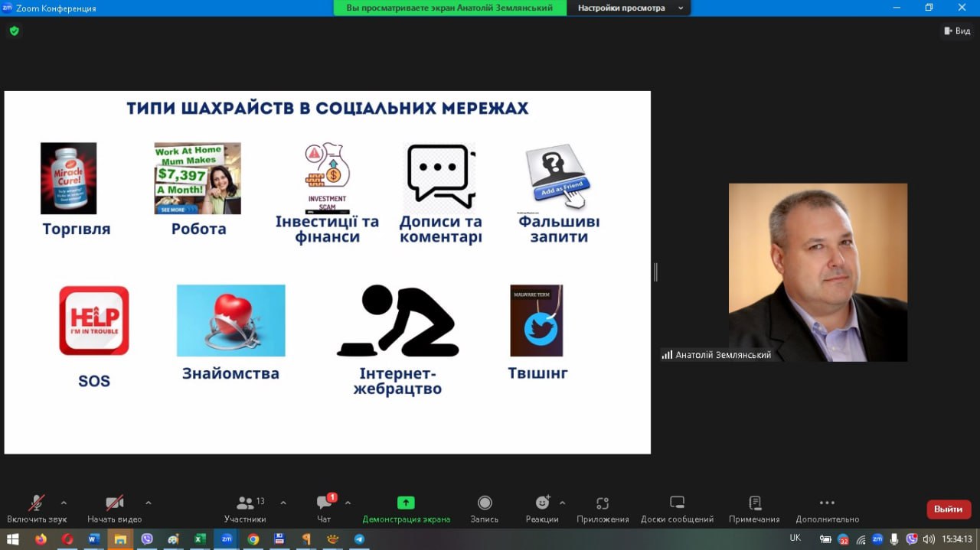Click slide title ТИПИ ШАХРАЙСТВ В СОЦІАЛЬНИХ МЕРЕЖАХ
980x550 pixels.
(x=328, y=109)
